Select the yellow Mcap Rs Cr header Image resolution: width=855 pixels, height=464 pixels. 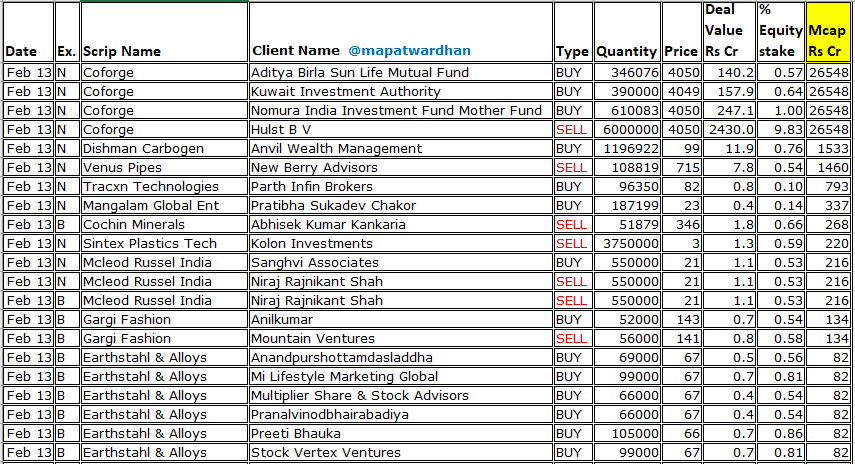coord(827,32)
